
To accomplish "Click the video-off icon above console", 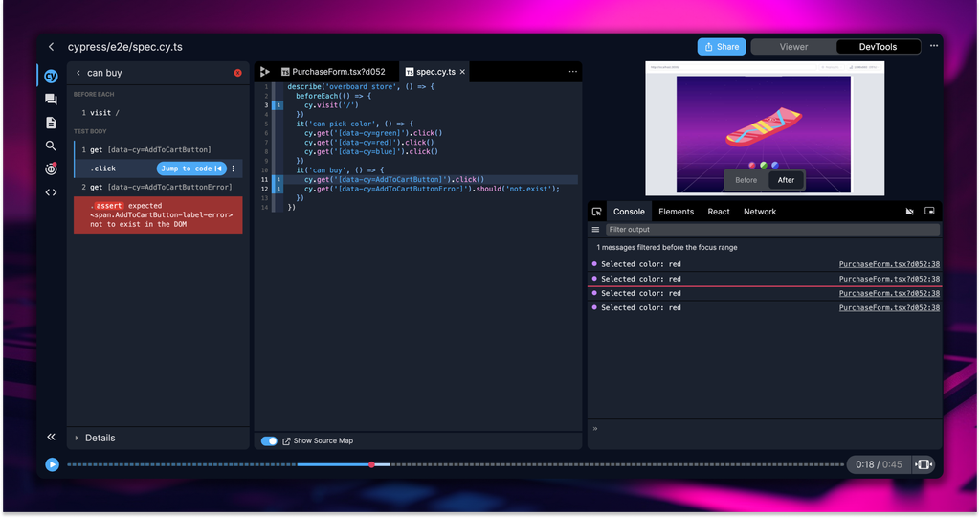I will [x=909, y=212].
